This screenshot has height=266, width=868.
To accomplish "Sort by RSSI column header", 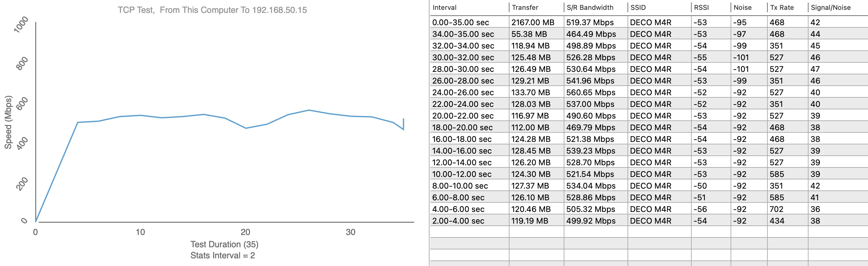I will click(x=701, y=7).
